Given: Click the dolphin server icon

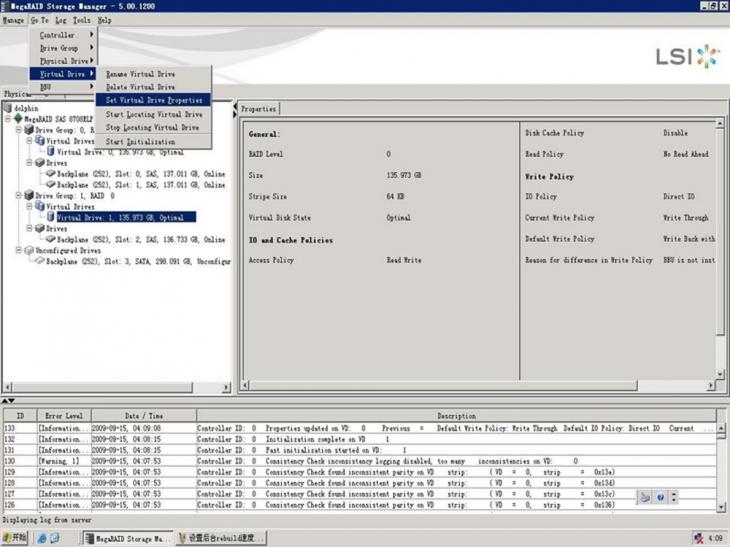Looking at the screenshot, I should tap(8, 108).
